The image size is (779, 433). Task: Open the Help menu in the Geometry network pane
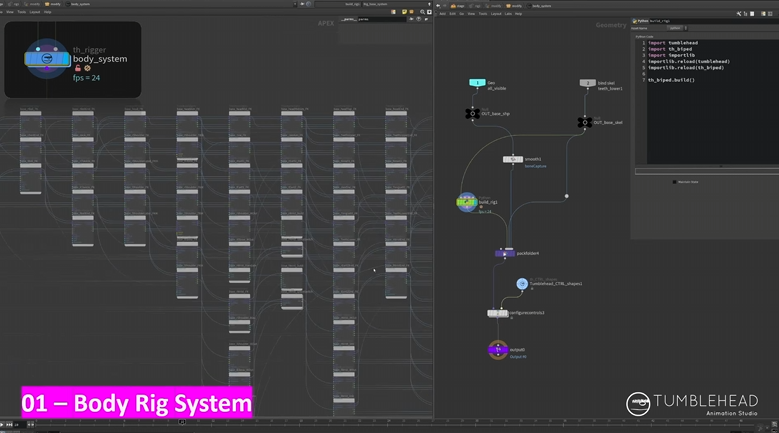pos(518,14)
